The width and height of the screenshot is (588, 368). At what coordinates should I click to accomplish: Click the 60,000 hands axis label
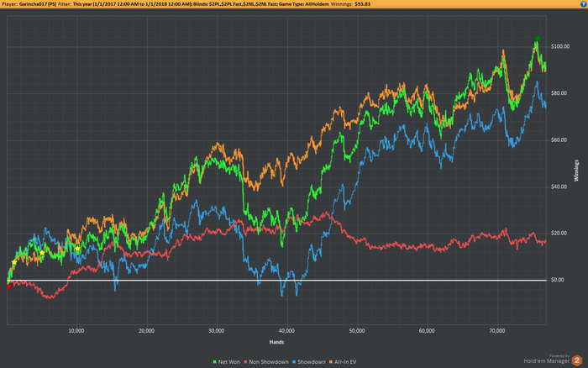click(427, 331)
